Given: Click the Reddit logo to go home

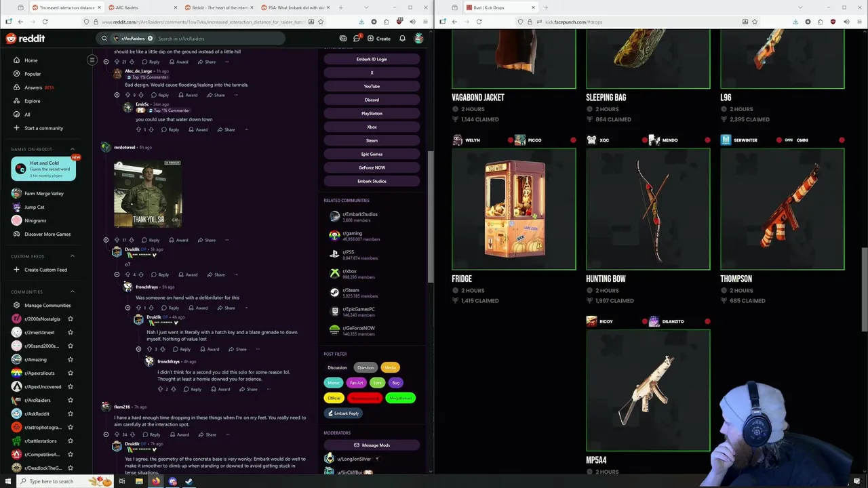Looking at the screenshot, I should click(25, 39).
